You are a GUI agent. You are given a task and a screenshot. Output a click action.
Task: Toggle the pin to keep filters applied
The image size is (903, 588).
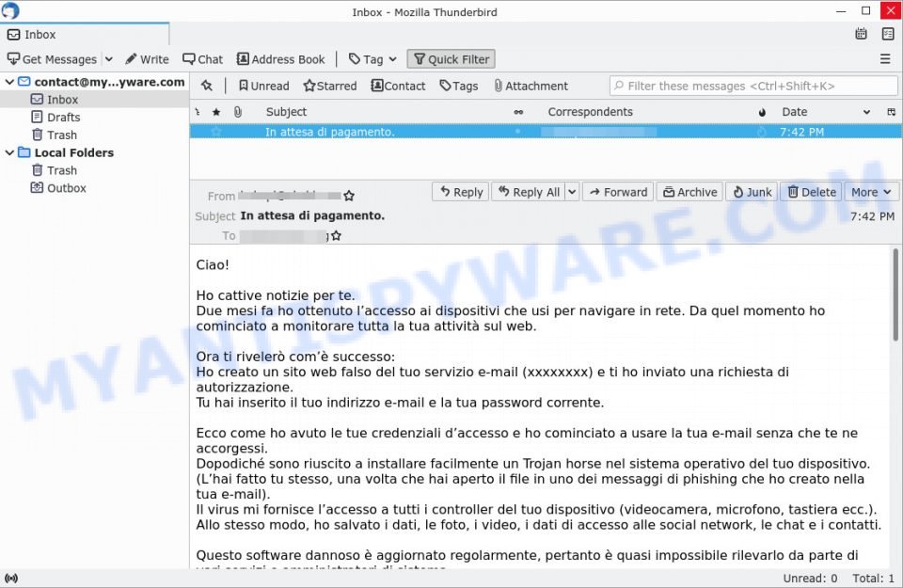[x=207, y=86]
